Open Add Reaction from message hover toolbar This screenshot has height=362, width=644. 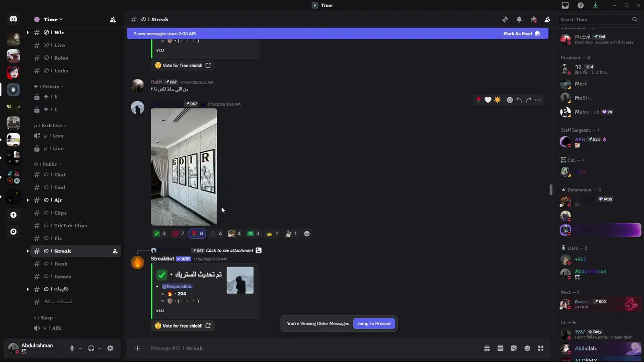click(510, 100)
